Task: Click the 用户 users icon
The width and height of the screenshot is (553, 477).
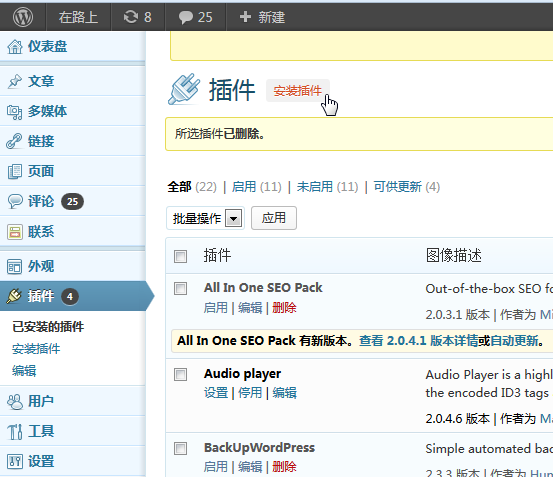Action: (15, 401)
